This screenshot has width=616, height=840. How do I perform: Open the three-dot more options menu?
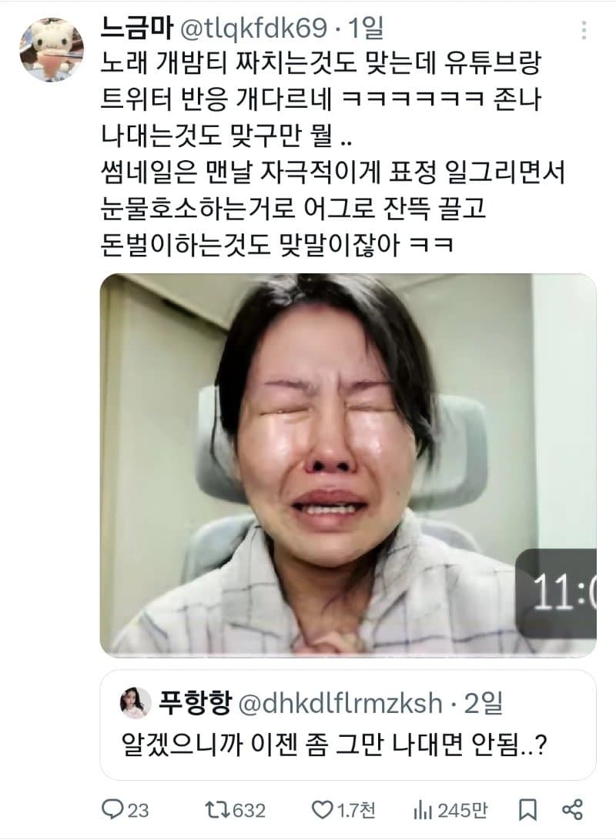click(584, 31)
